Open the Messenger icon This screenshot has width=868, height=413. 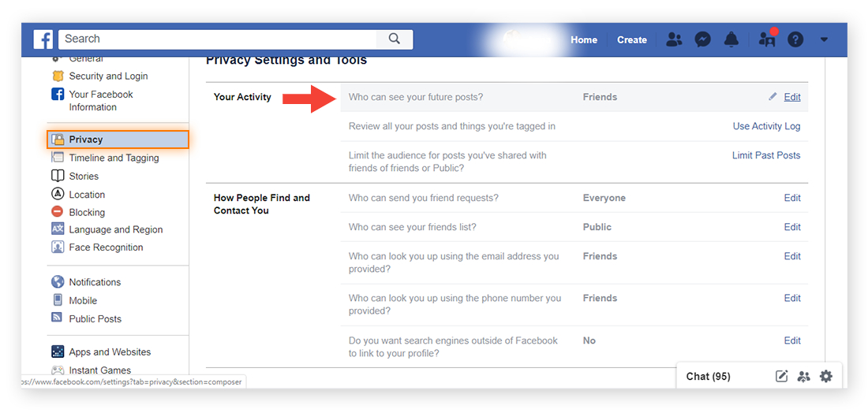click(702, 39)
